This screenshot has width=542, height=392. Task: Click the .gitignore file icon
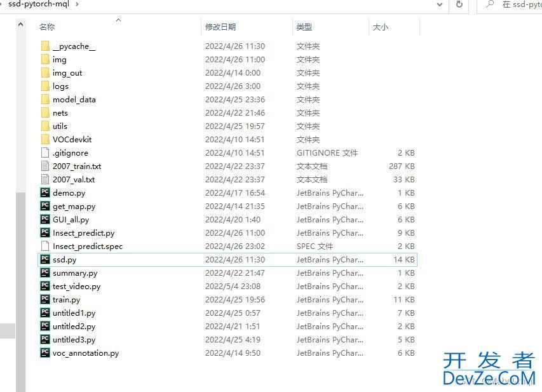(x=45, y=152)
